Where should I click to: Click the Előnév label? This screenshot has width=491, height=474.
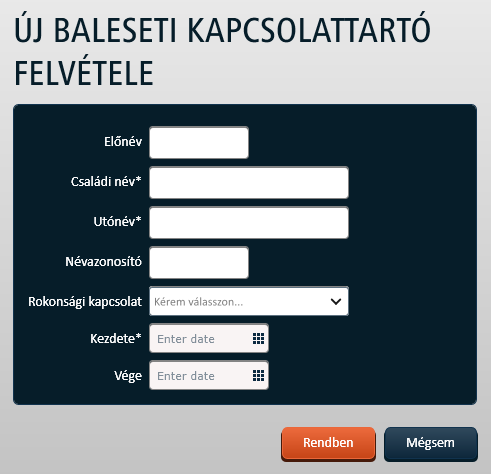tap(123, 142)
